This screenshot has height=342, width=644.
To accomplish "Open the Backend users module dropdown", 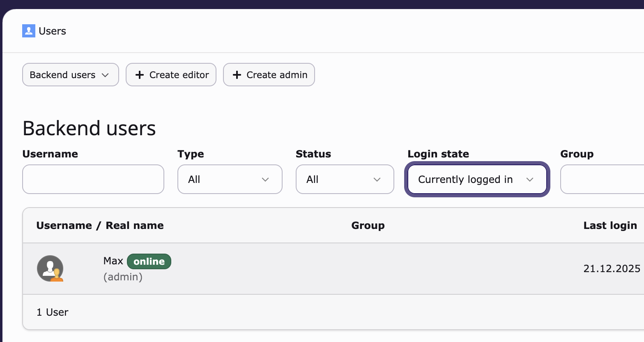I will pos(70,75).
